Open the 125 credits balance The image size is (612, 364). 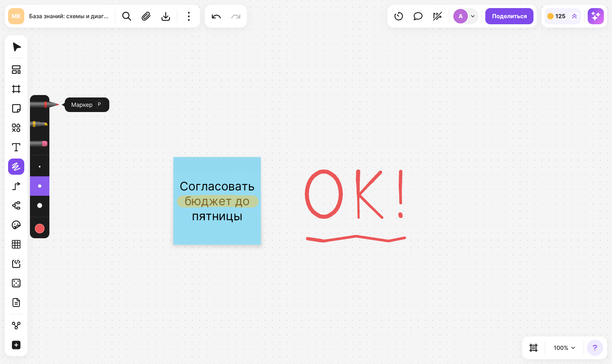pyautogui.click(x=563, y=16)
